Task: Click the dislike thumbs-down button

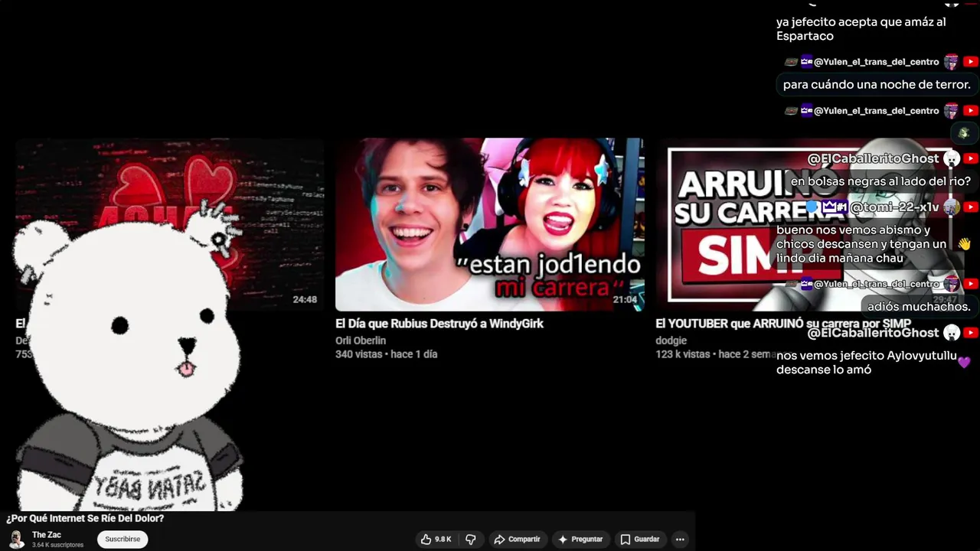Action: (x=471, y=540)
